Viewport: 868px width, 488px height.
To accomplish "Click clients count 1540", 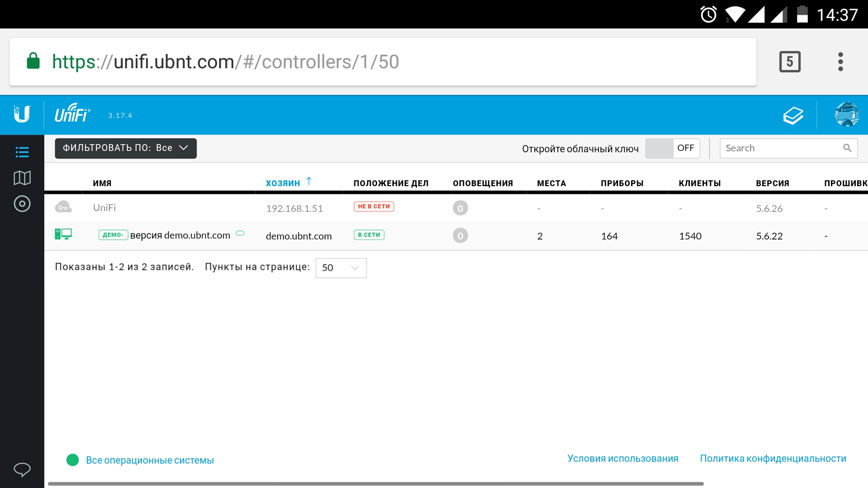I will tap(690, 236).
